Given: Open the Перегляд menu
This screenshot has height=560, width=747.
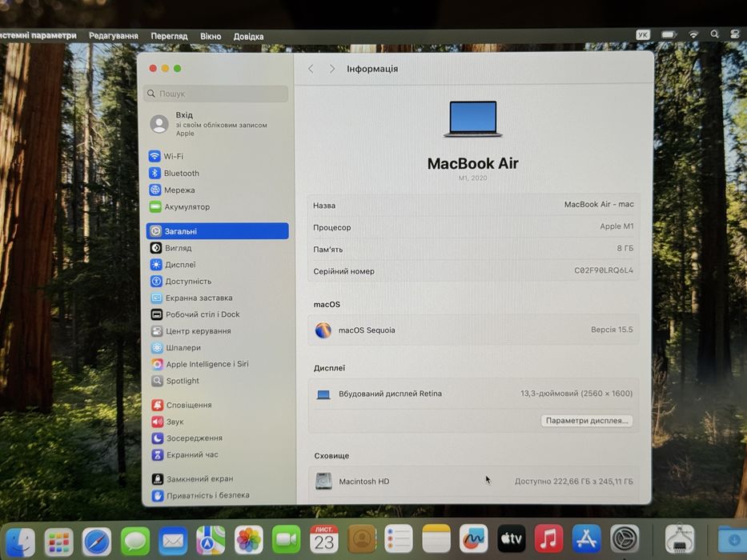Looking at the screenshot, I should click(169, 36).
